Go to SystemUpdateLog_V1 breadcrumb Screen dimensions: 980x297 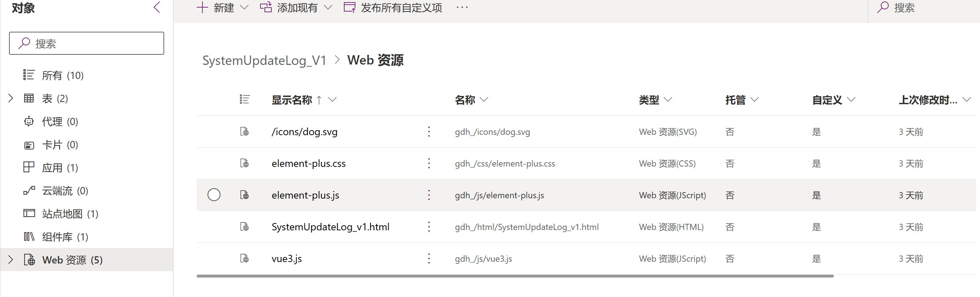[x=264, y=61]
